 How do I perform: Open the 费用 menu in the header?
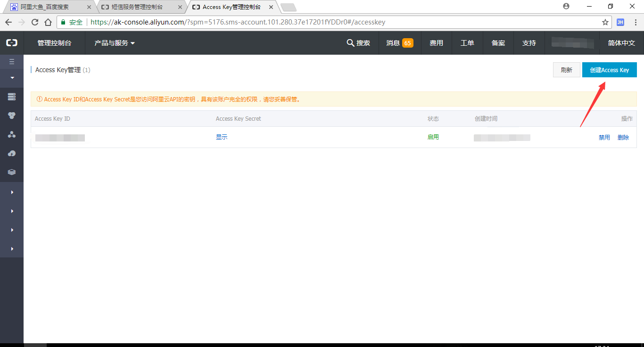436,43
